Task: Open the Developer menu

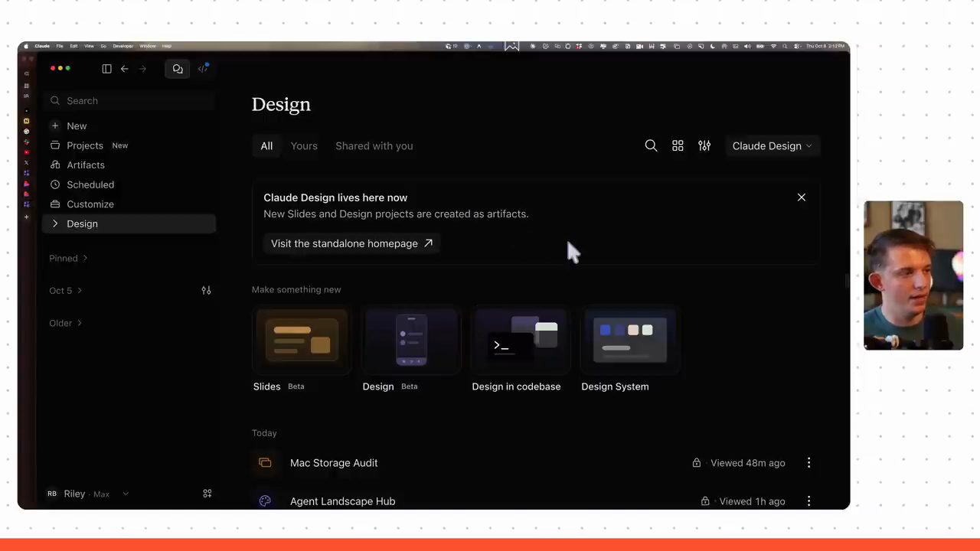Action: coord(122,46)
